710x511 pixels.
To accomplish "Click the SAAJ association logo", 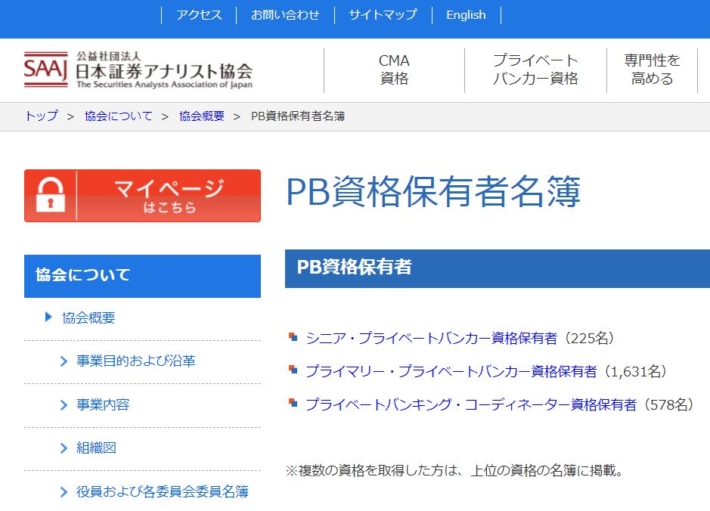I will pos(138,70).
